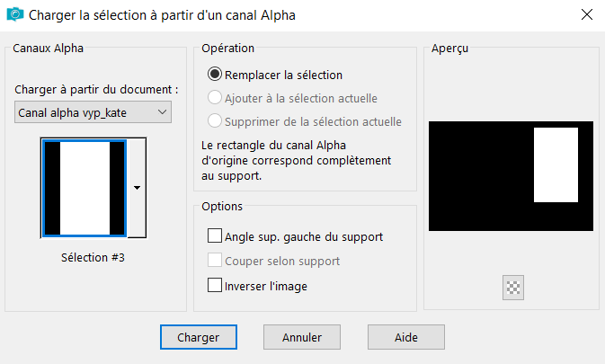Click the Sélection #3 alpha channel thumbnail

click(85, 188)
